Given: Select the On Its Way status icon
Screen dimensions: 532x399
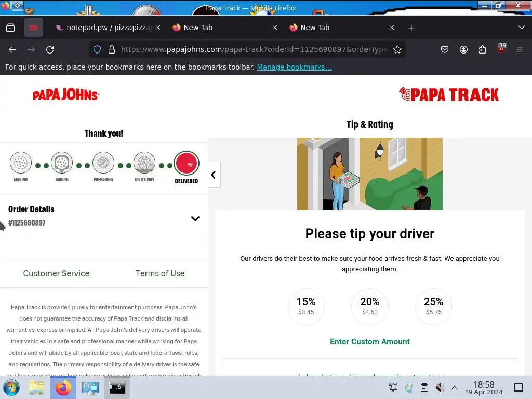Looking at the screenshot, I should pos(144,163).
